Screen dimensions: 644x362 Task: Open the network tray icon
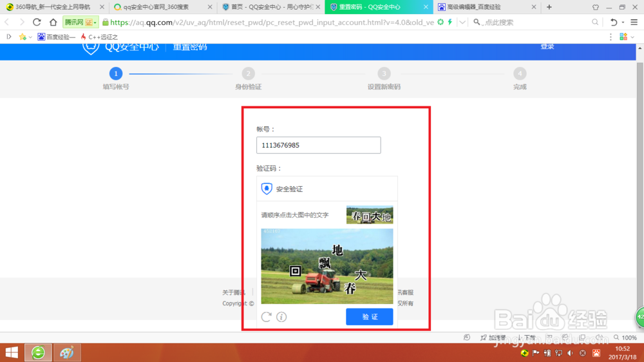[558, 353]
